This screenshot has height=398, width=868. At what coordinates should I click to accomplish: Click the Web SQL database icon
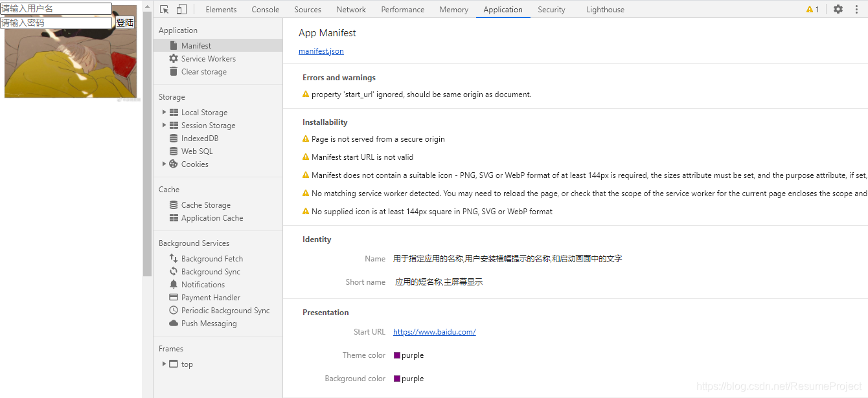(x=174, y=151)
